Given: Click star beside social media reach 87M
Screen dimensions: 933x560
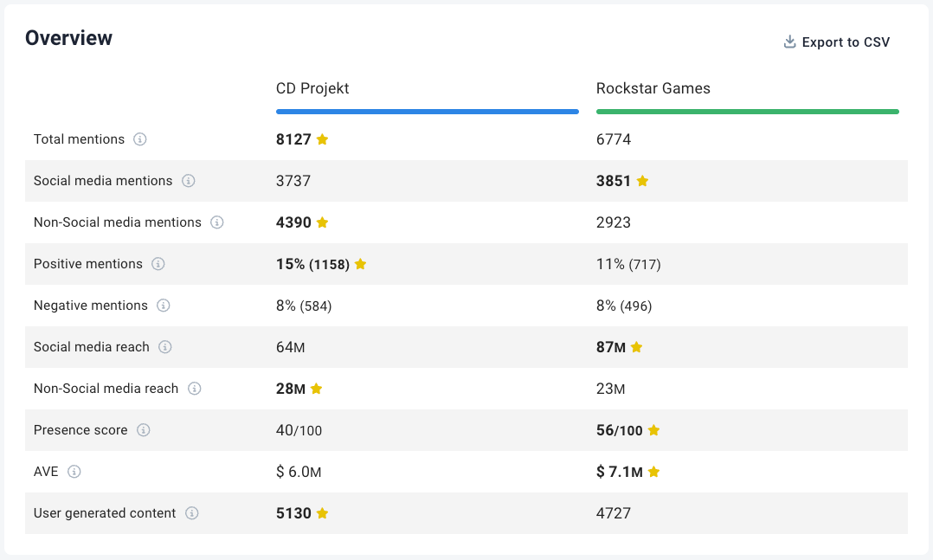Looking at the screenshot, I should coord(637,347).
